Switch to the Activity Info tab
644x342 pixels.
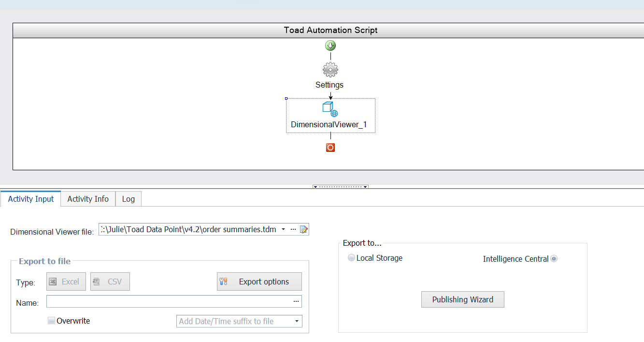point(88,199)
